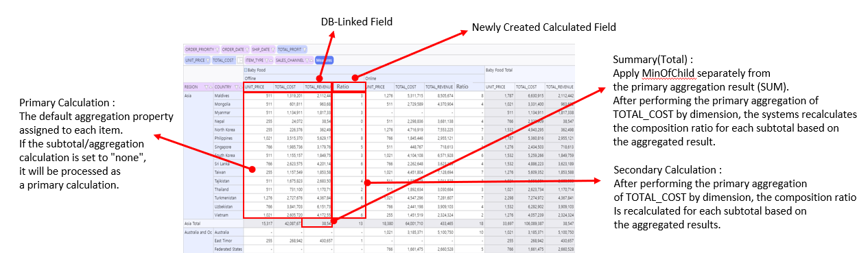Click the Asia Total row label

(x=196, y=223)
